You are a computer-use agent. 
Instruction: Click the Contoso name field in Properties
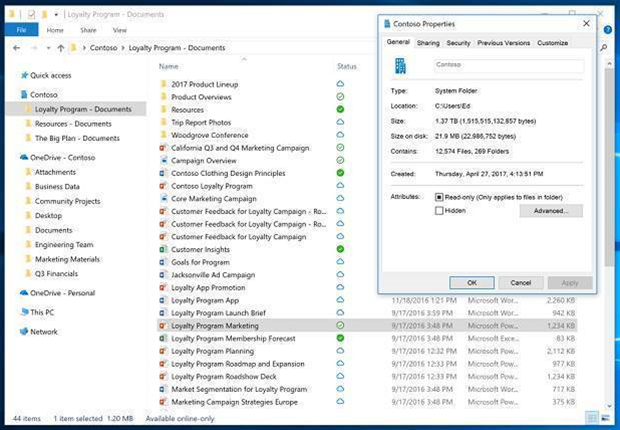508,66
